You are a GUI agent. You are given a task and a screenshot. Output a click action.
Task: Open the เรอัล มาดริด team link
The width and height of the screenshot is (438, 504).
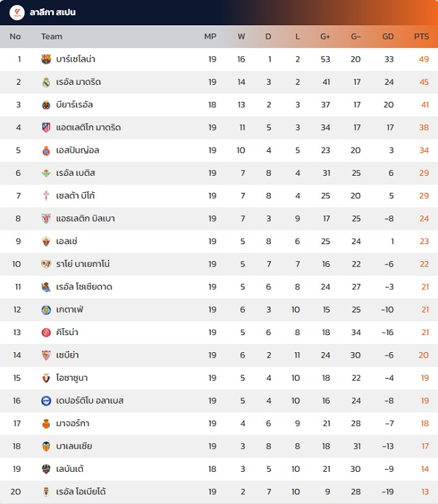pyautogui.click(x=79, y=82)
